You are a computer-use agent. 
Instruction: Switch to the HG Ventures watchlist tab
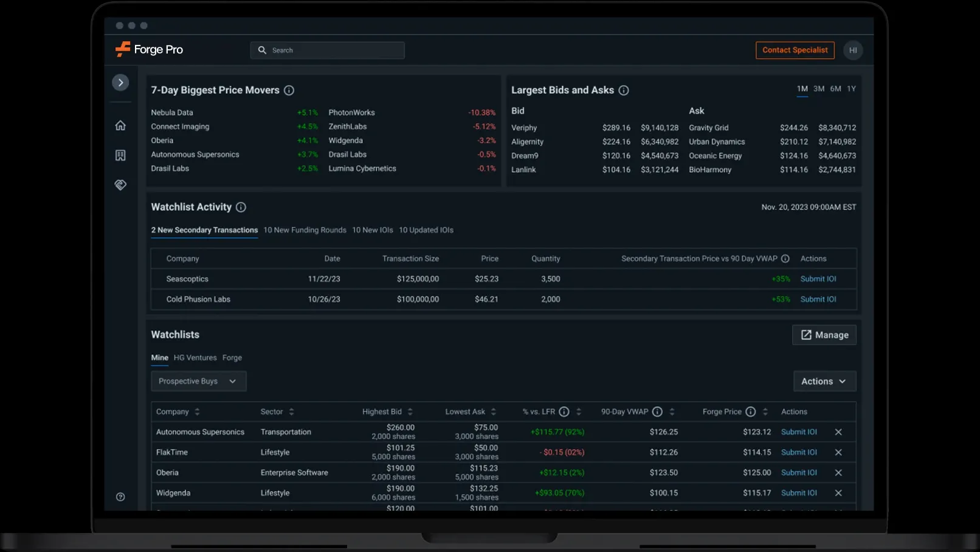coord(195,357)
